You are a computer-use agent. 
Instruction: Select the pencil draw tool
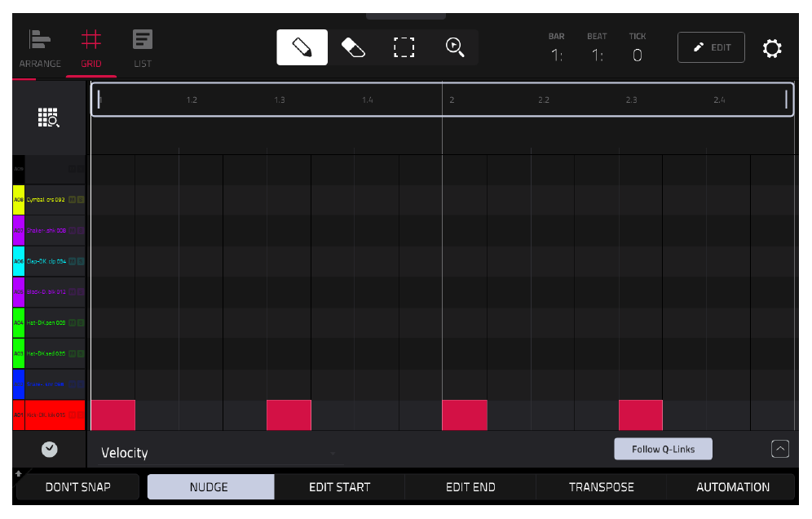(x=302, y=47)
